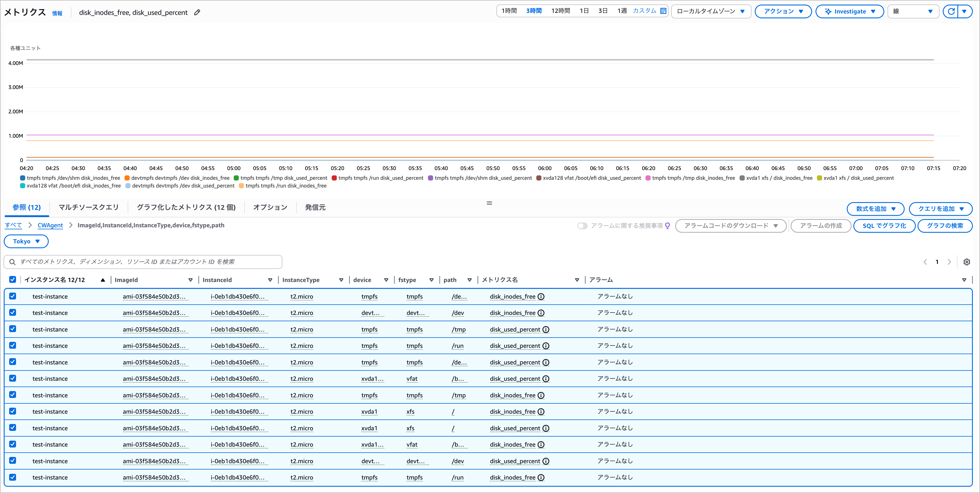Open the ローカルタイムゾーン dropdown
The image size is (980, 493).
(x=711, y=11)
